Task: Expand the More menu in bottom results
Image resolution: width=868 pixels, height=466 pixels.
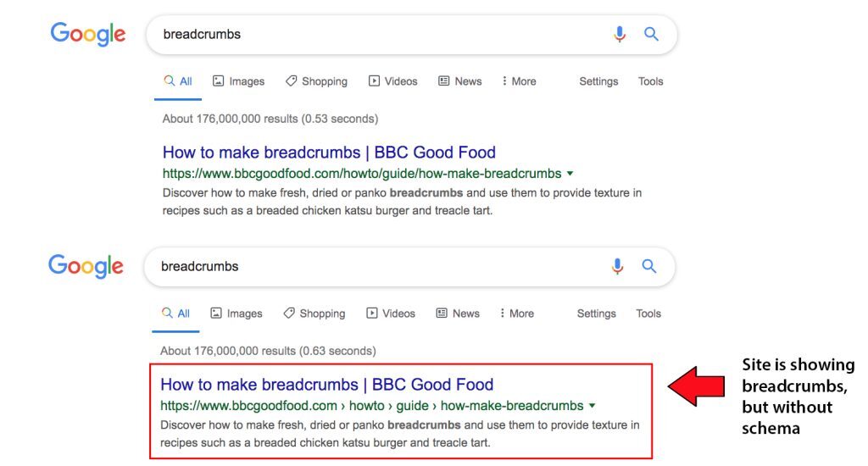Action: 516,313
